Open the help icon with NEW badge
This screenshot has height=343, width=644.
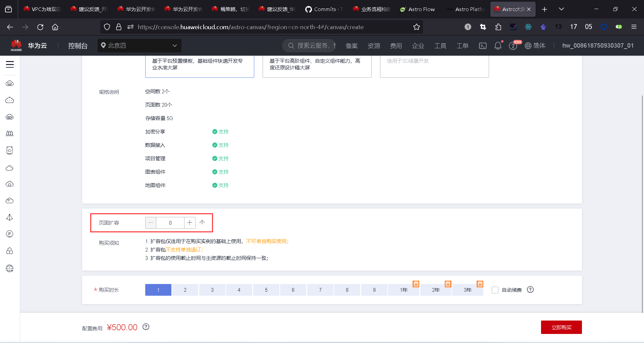point(513,46)
